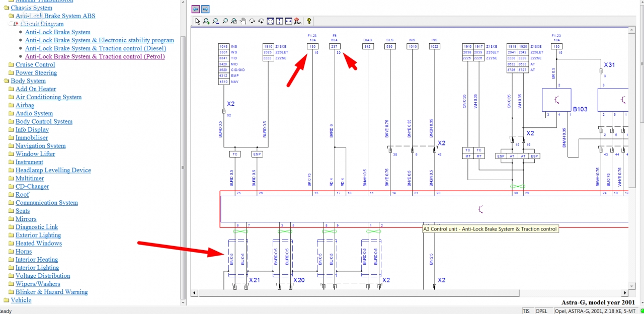Fit diagram to window width
This screenshot has height=314, width=644.
(x=288, y=21)
